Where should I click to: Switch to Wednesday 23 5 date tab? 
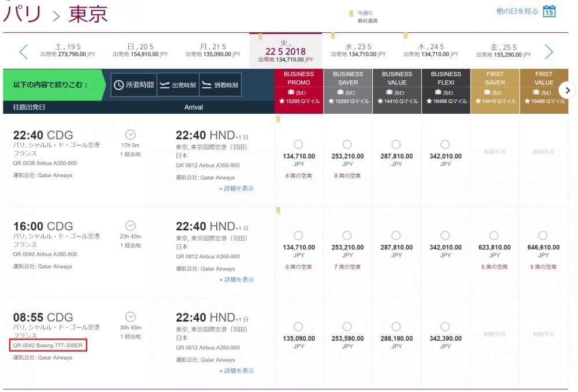(358, 50)
